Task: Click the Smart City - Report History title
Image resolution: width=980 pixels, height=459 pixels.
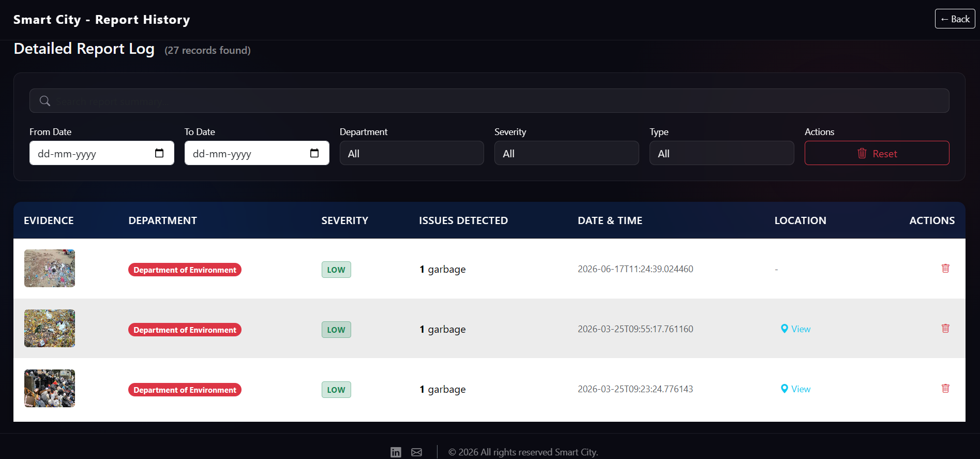Action: click(102, 20)
